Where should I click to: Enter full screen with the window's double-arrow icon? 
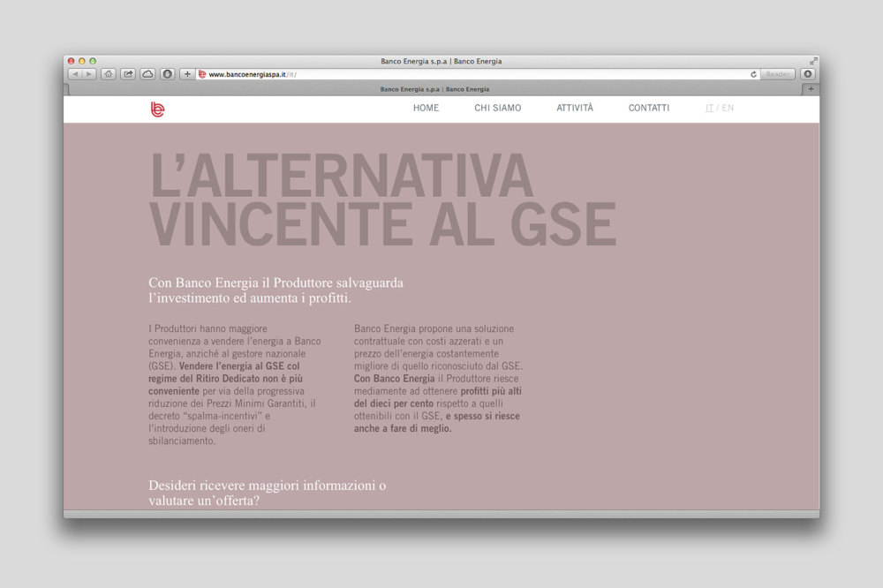point(813,61)
